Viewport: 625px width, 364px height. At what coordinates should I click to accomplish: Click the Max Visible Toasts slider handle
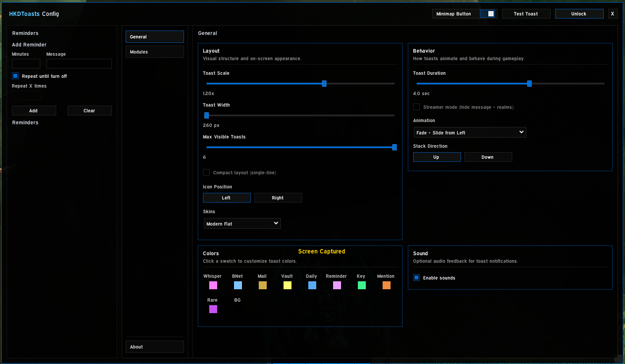tap(395, 147)
